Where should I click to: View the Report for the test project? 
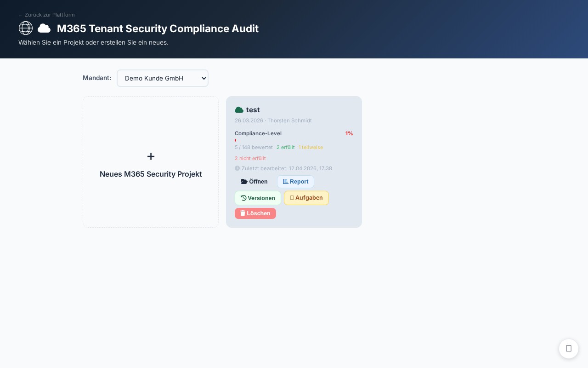click(295, 182)
